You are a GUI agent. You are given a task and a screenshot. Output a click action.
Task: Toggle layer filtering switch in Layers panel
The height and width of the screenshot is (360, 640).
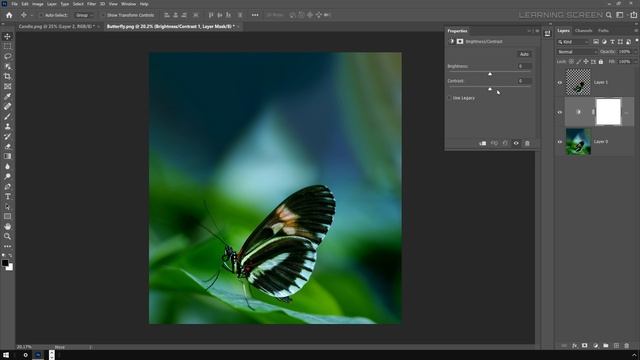pos(636,40)
